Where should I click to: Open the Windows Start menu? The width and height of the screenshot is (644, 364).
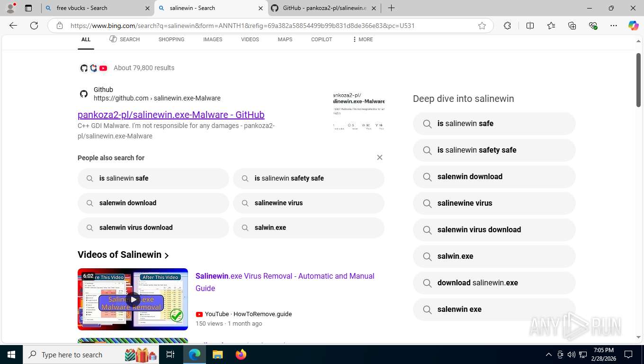(x=11, y=355)
